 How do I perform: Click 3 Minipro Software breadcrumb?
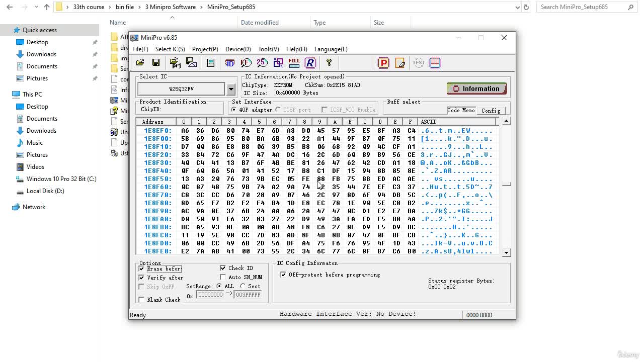tap(172, 7)
